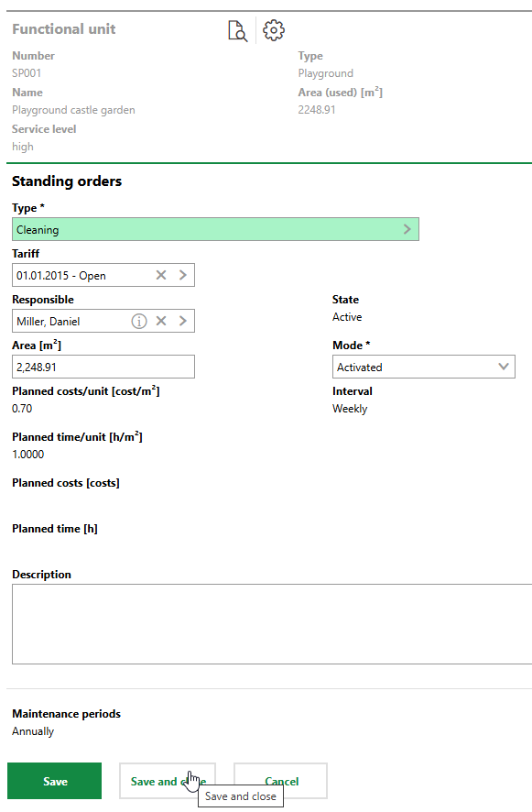
Task: Open the green Cleaning type picker
Action: (x=215, y=228)
